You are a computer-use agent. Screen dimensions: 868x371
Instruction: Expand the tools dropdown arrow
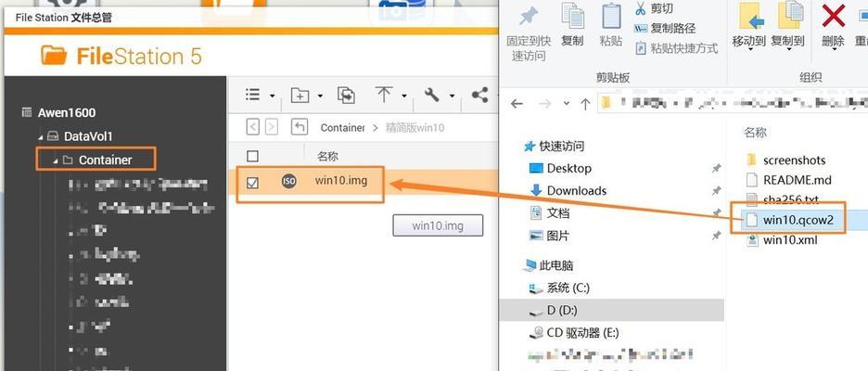(453, 96)
